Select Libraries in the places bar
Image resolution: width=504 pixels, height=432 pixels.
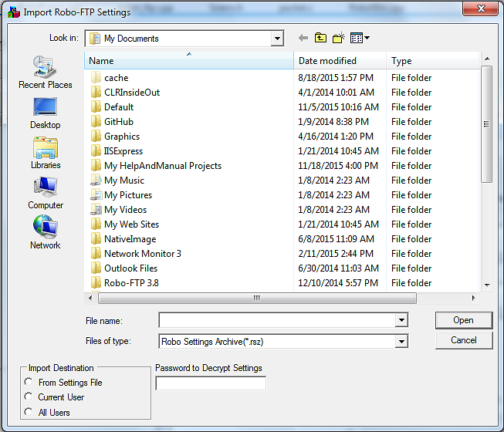[x=45, y=153]
